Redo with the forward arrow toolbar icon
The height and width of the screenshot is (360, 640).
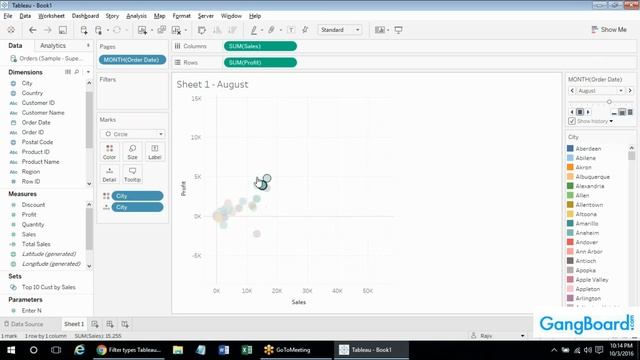coord(47,30)
